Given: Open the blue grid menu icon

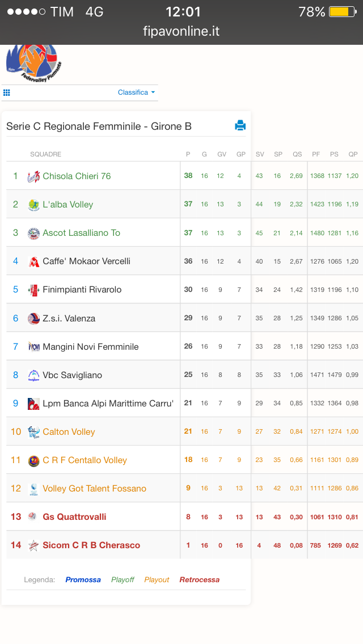Looking at the screenshot, I should 7,93.
